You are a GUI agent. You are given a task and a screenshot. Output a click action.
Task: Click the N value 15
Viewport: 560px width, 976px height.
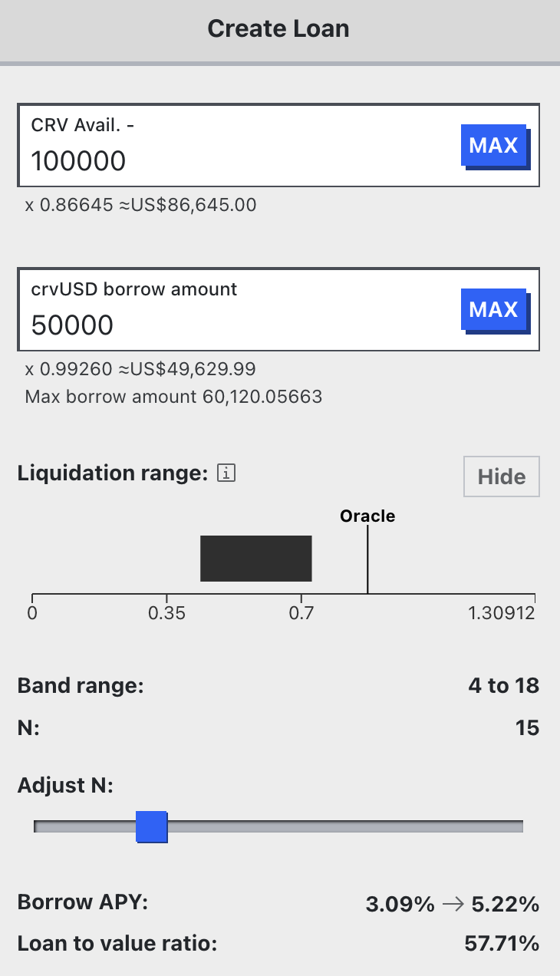[527, 727]
